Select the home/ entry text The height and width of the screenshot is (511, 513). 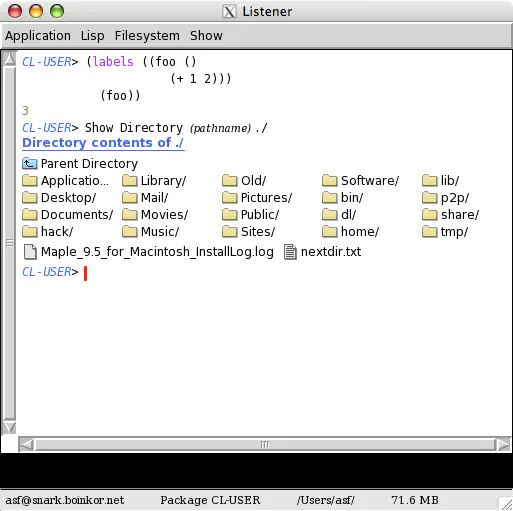click(x=360, y=232)
